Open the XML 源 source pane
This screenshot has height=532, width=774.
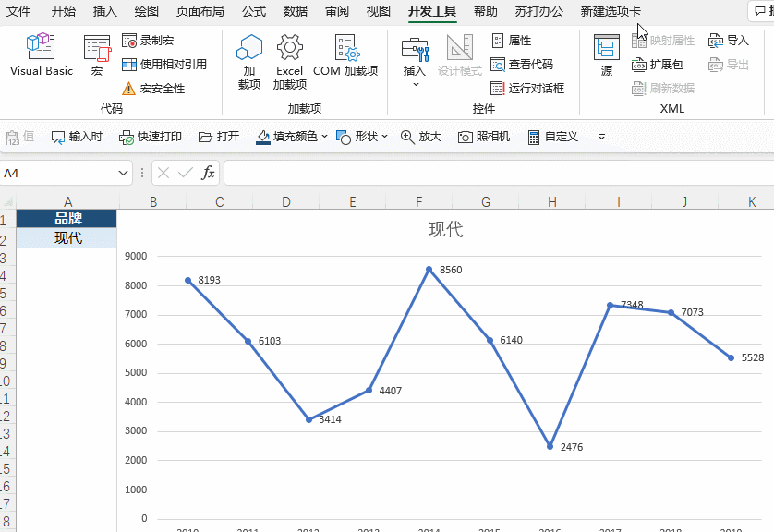(x=607, y=55)
